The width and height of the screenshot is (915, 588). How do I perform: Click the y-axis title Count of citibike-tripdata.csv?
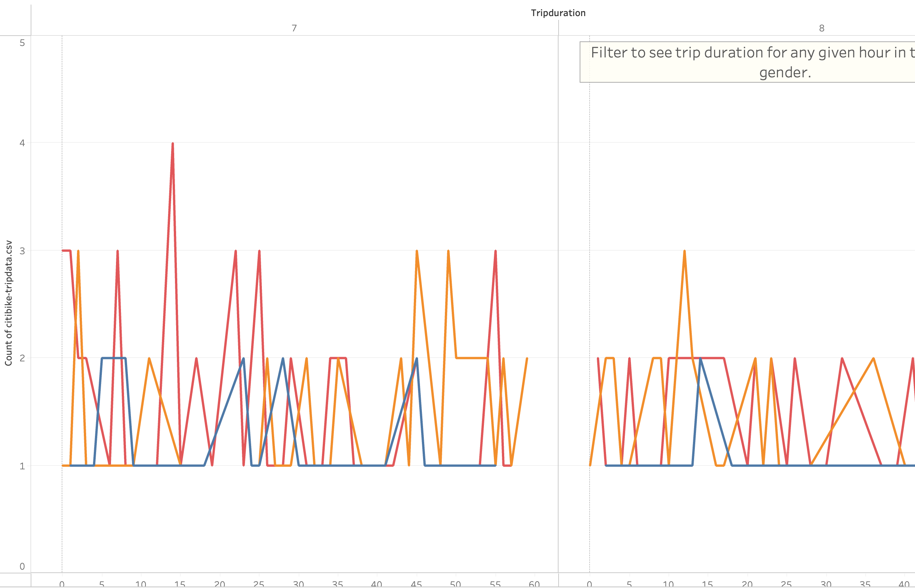[8, 303]
